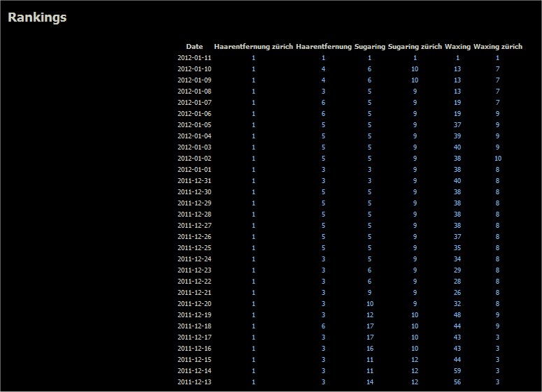Select the Haarentfernung zürich column header
This screenshot has width=542, height=392.
253,47
